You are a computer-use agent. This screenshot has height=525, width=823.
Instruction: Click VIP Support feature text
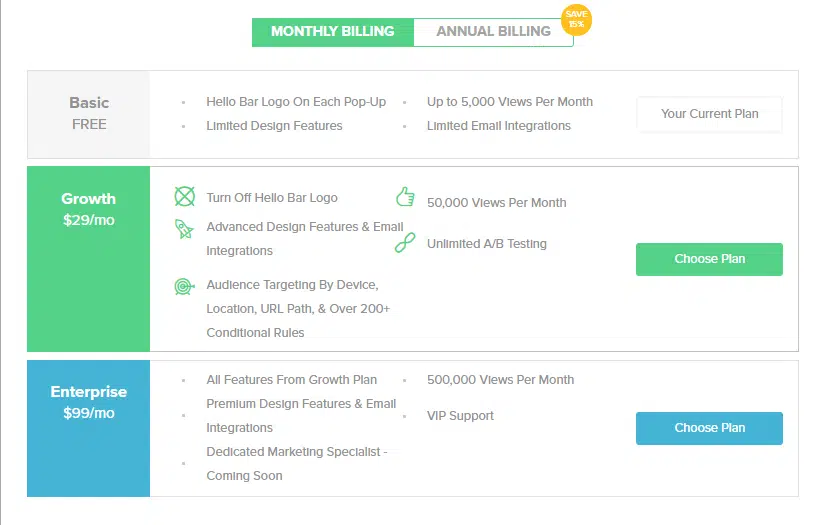coord(460,416)
